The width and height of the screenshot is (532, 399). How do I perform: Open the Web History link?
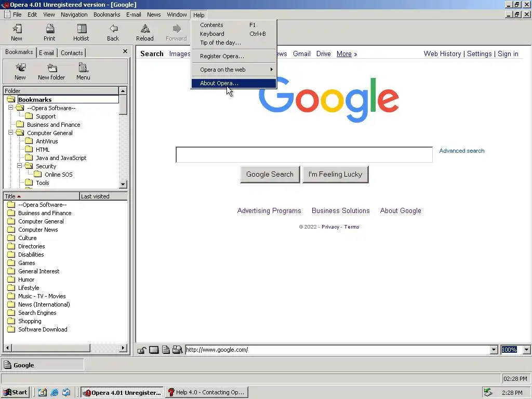point(442,54)
